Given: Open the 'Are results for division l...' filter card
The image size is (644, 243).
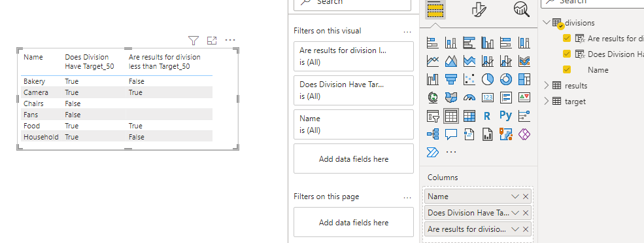Looking at the screenshot, I should 354,56.
